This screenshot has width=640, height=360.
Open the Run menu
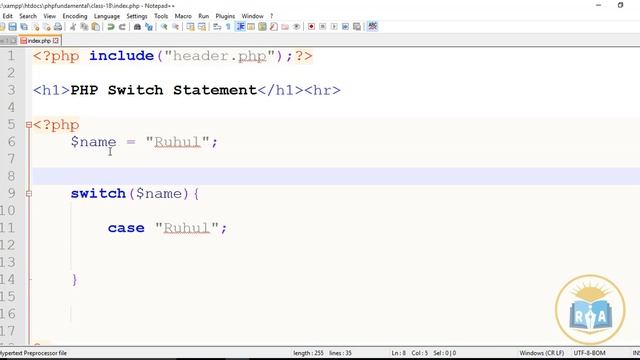[203, 16]
